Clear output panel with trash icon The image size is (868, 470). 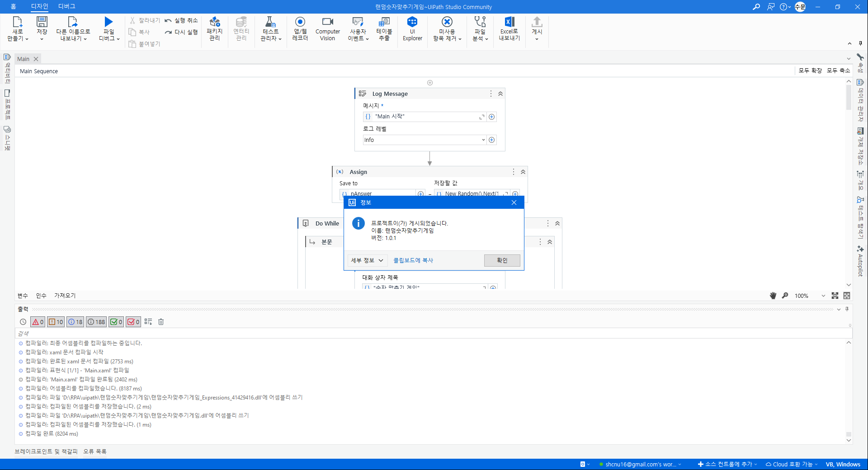(161, 322)
